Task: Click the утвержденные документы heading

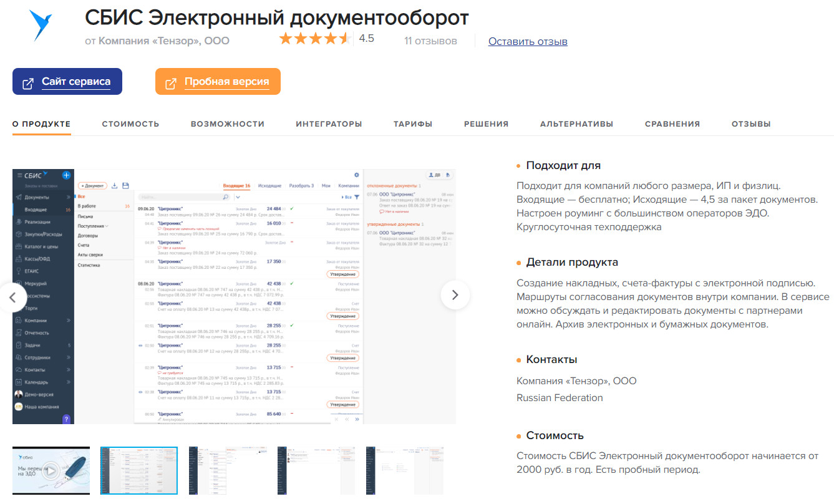Action: (393, 224)
